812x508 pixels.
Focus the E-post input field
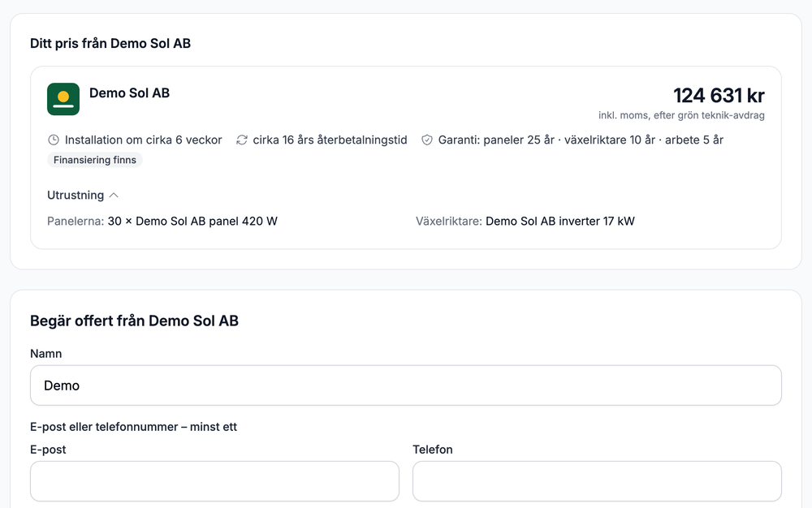[x=214, y=481]
